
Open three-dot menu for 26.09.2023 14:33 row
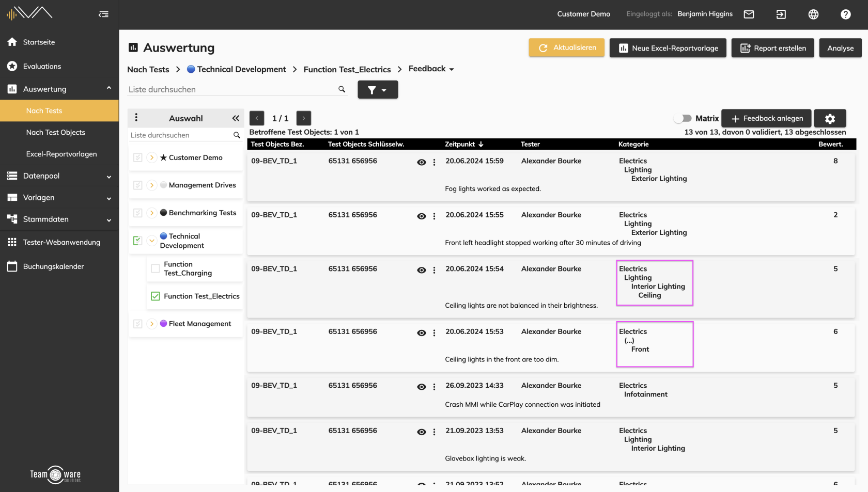434,387
